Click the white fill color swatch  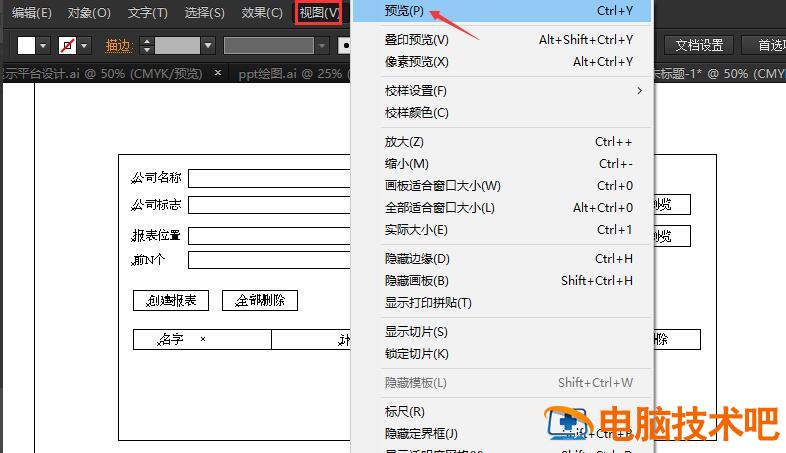26,45
